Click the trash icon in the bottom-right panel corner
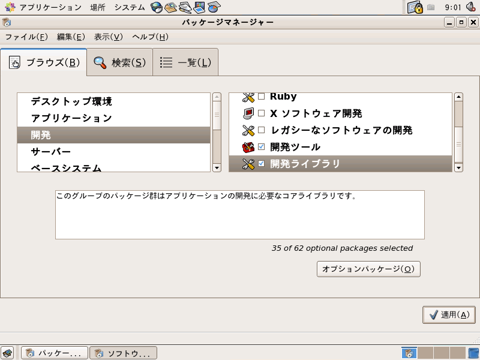Viewport: 480px width, 360px height. click(x=473, y=353)
